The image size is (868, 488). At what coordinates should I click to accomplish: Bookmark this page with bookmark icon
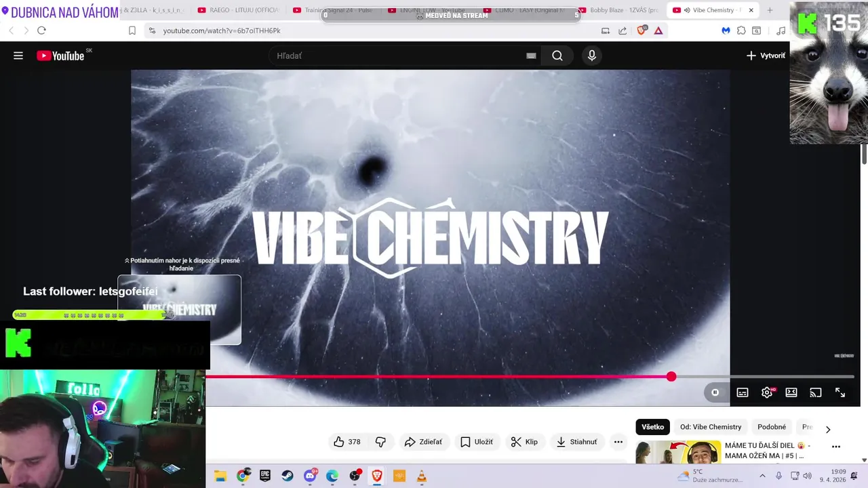(132, 30)
